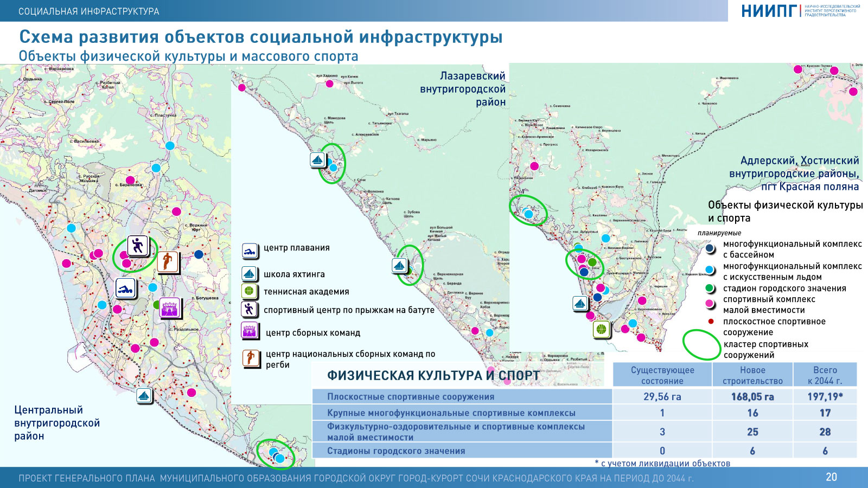
Task: Click the row label 'Стадионы городского значения'
Action: [x=396, y=451]
